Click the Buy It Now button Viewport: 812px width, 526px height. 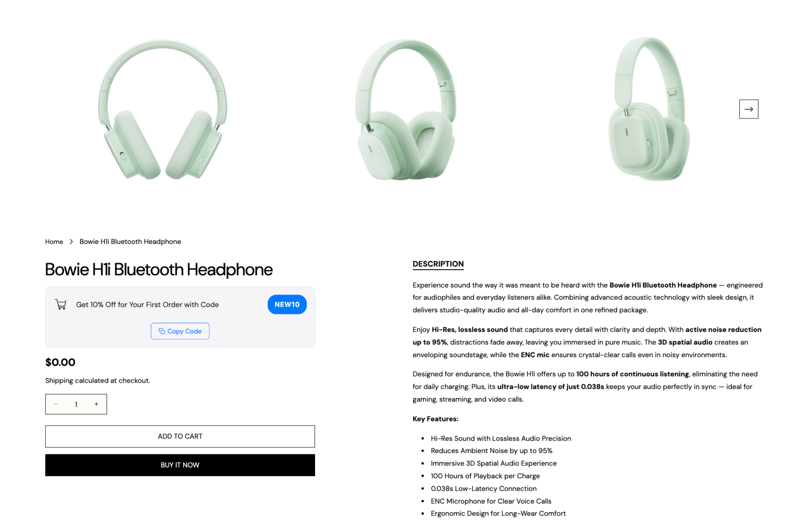coord(180,465)
